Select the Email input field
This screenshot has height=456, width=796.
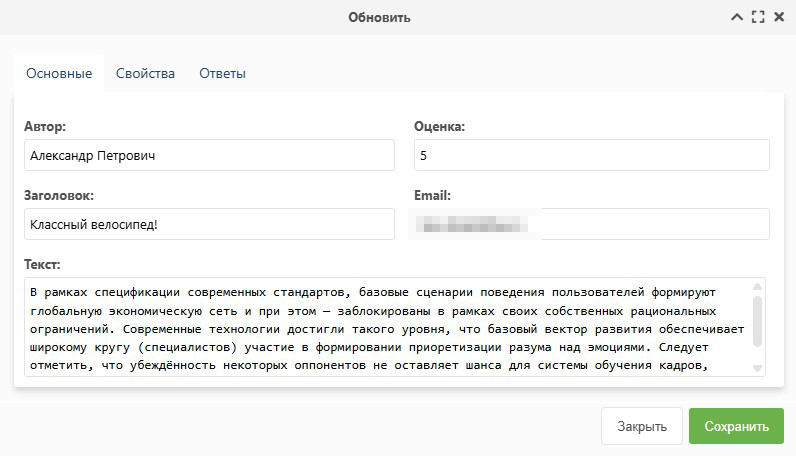coord(591,224)
